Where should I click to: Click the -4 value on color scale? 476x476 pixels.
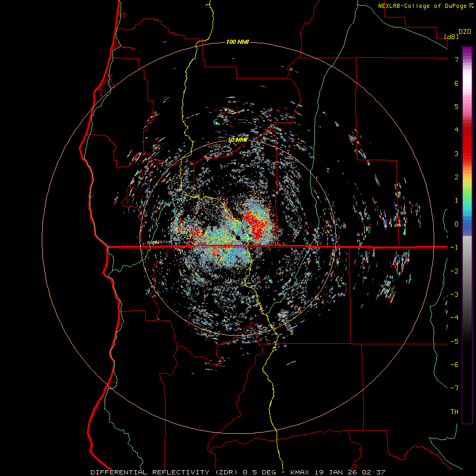[x=454, y=318]
